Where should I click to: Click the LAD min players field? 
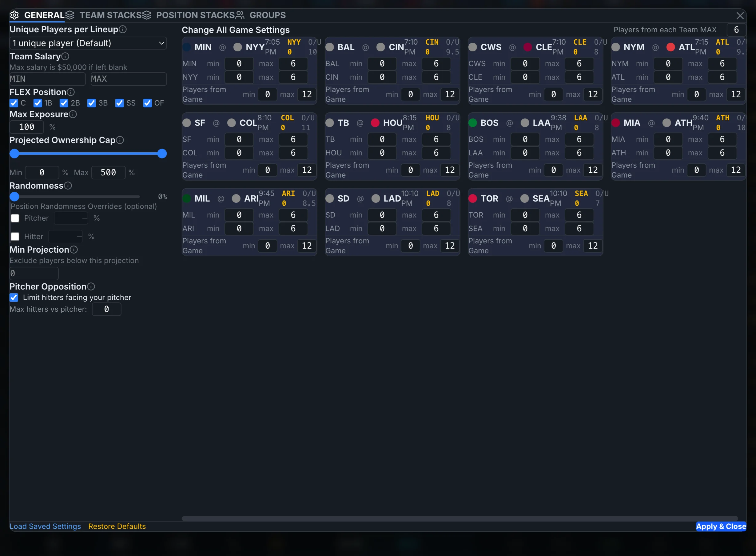pos(382,229)
